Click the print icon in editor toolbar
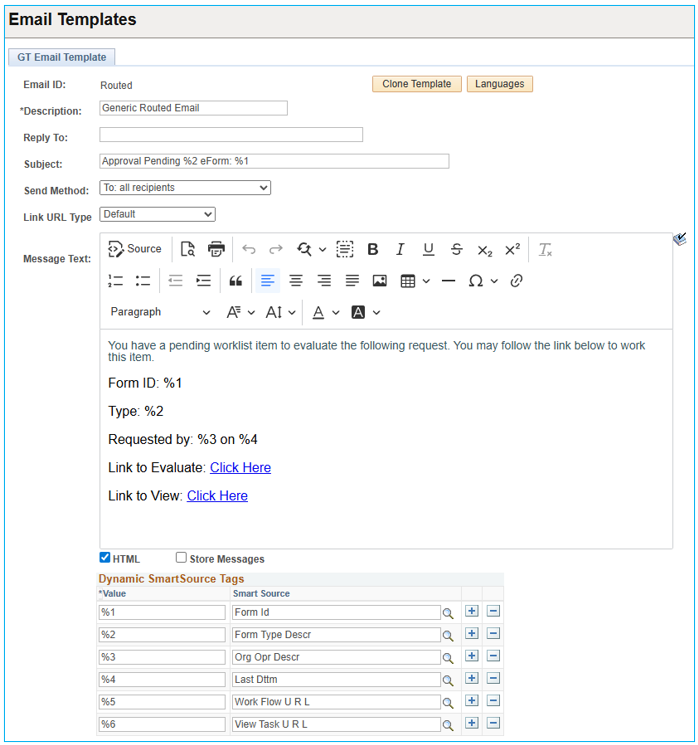 point(216,249)
